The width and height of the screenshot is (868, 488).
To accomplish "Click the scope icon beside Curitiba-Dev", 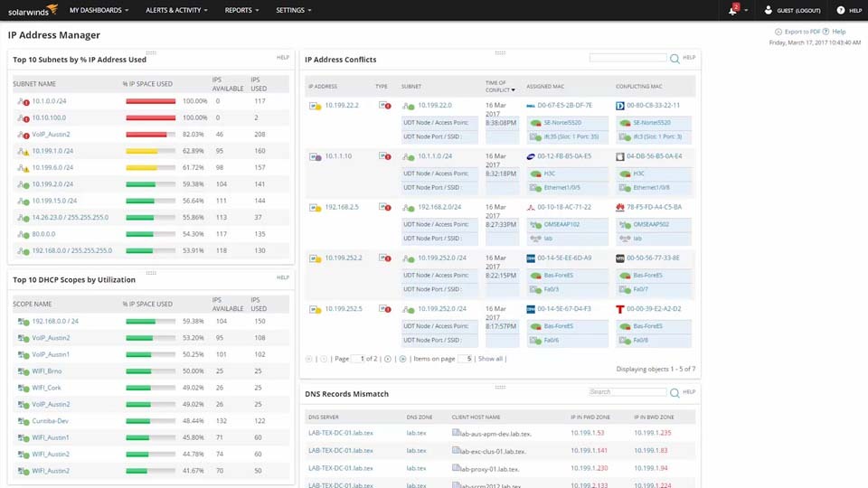I will tap(24, 421).
